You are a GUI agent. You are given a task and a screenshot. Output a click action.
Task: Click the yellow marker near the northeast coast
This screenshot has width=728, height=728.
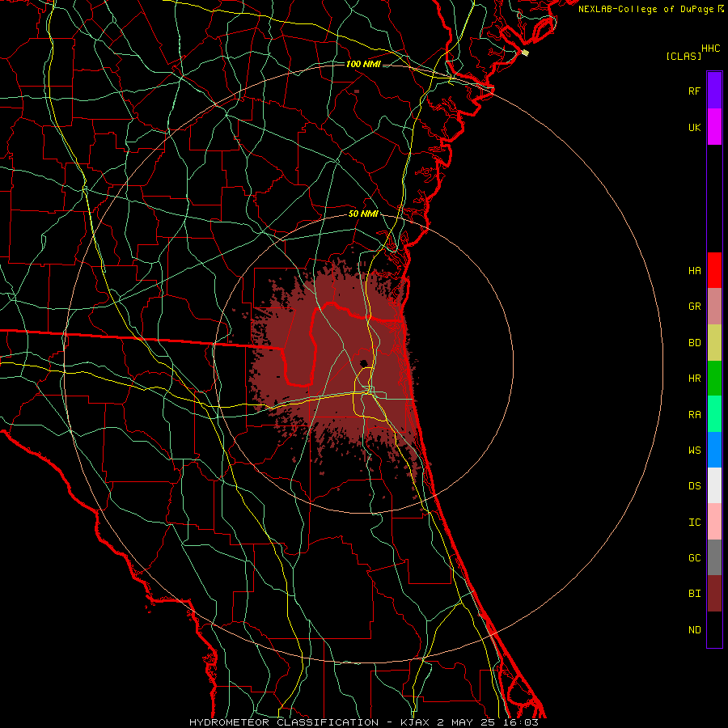(525, 53)
